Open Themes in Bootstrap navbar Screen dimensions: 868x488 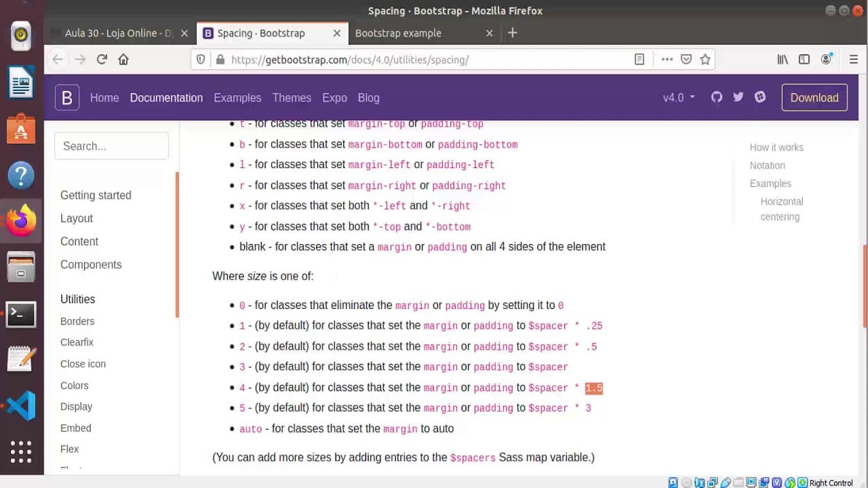292,98
